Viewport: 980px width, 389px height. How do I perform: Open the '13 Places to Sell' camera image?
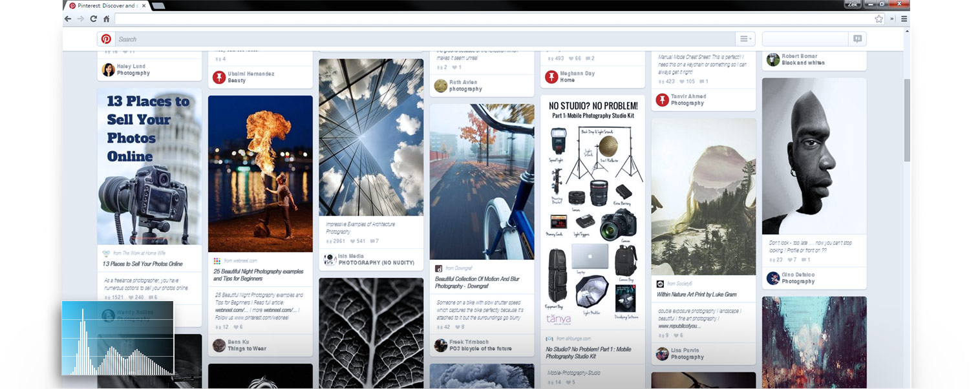(x=149, y=166)
